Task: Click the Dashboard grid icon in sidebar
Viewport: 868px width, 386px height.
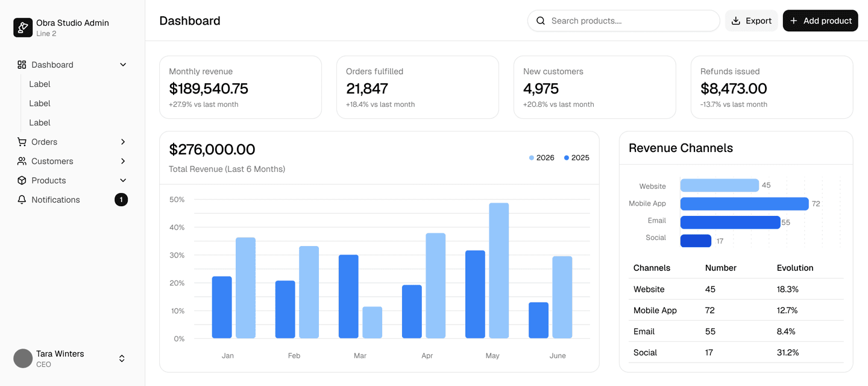Action: click(22, 65)
